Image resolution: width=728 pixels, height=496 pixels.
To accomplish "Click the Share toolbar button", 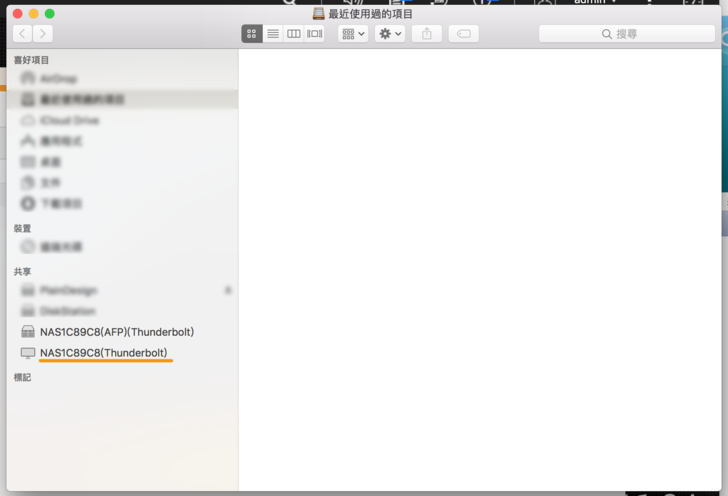I will tap(427, 33).
